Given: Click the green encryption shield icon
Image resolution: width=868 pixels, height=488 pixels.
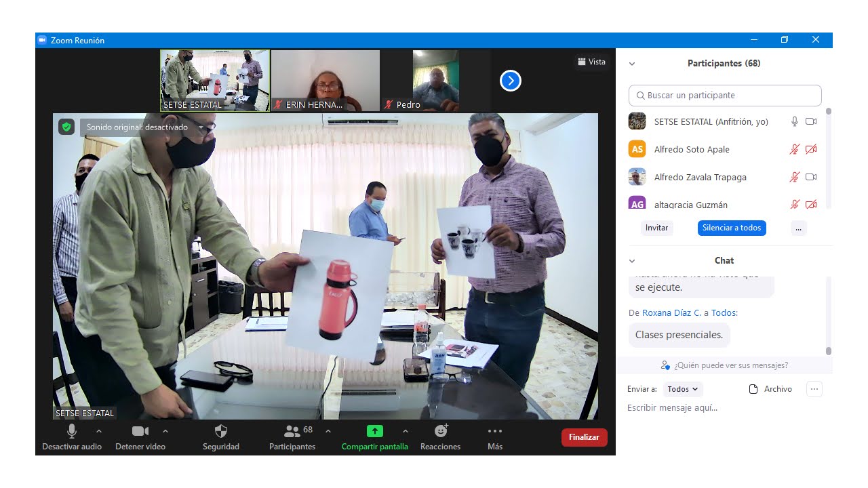Looking at the screenshot, I should [x=66, y=127].
